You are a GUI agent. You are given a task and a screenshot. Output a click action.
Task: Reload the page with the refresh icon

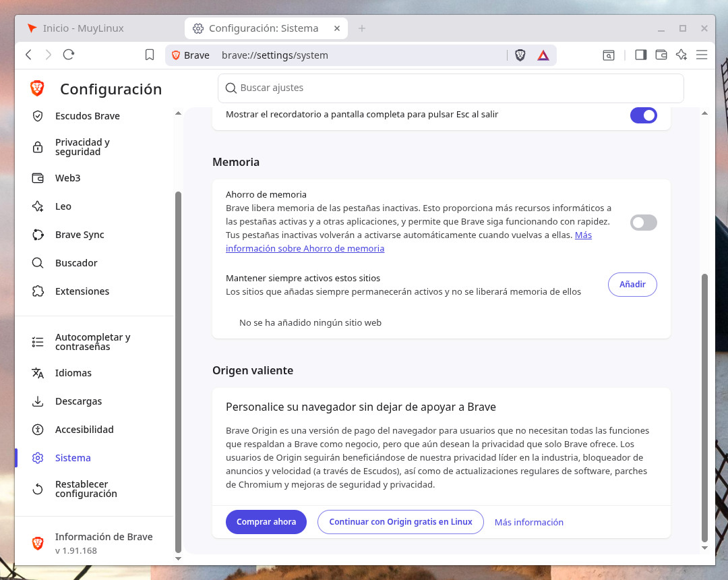[x=69, y=55]
